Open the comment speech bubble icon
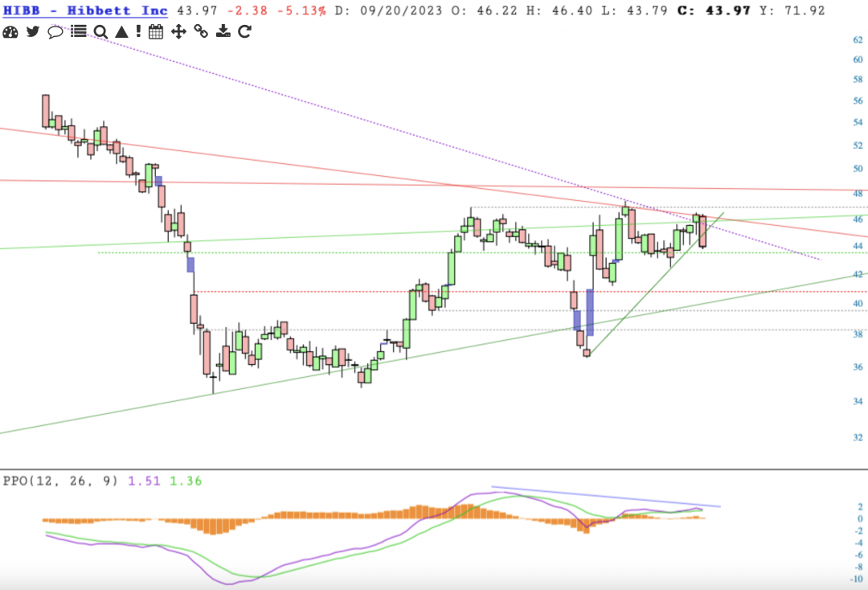The height and width of the screenshot is (590, 868). coord(55,32)
